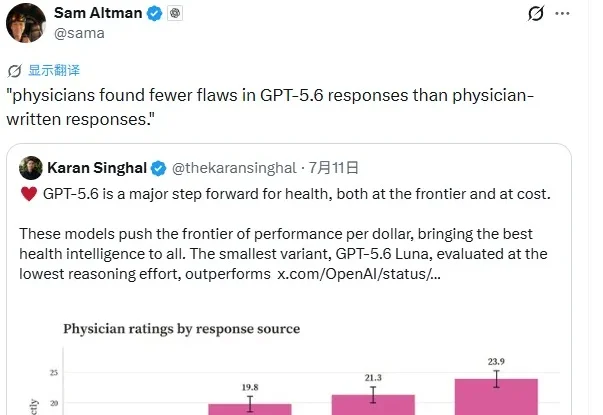Click Karan Singhal's verified badge
Image resolution: width=603 pixels, height=415 pixels.
click(x=158, y=168)
